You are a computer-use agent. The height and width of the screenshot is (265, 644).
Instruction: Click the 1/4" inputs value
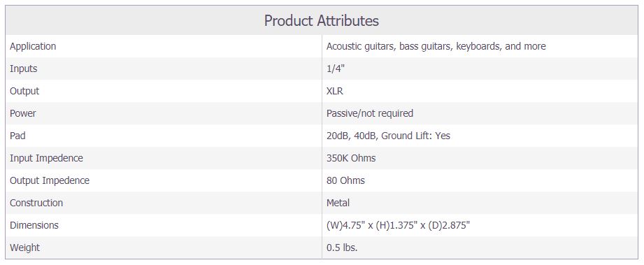[335, 69]
